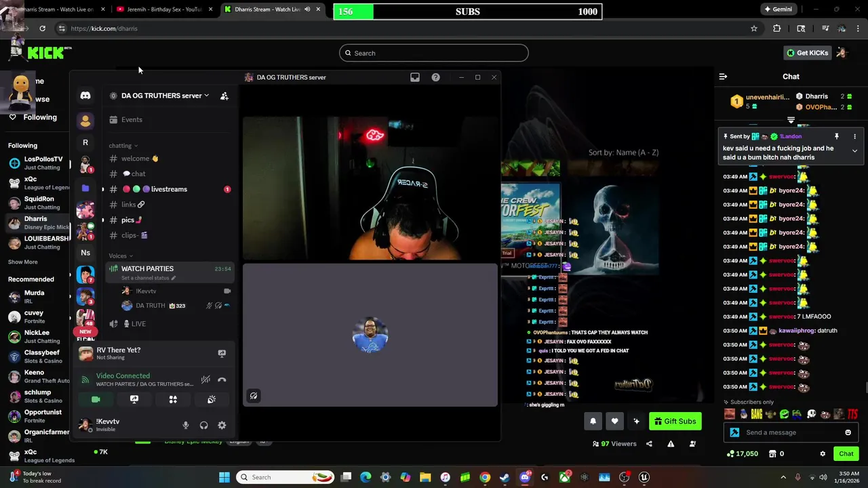Collapse the Voices category
This screenshot has width=868, height=488.
pyautogui.click(x=121, y=256)
